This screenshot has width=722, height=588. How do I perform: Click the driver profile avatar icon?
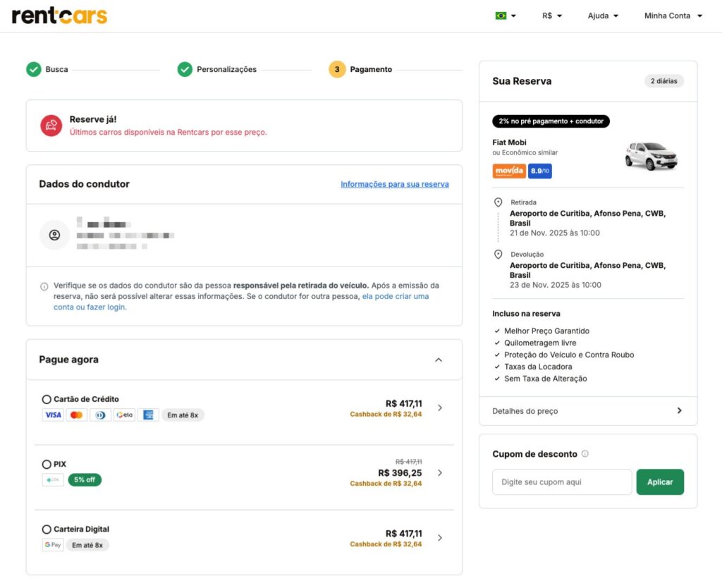click(x=54, y=235)
